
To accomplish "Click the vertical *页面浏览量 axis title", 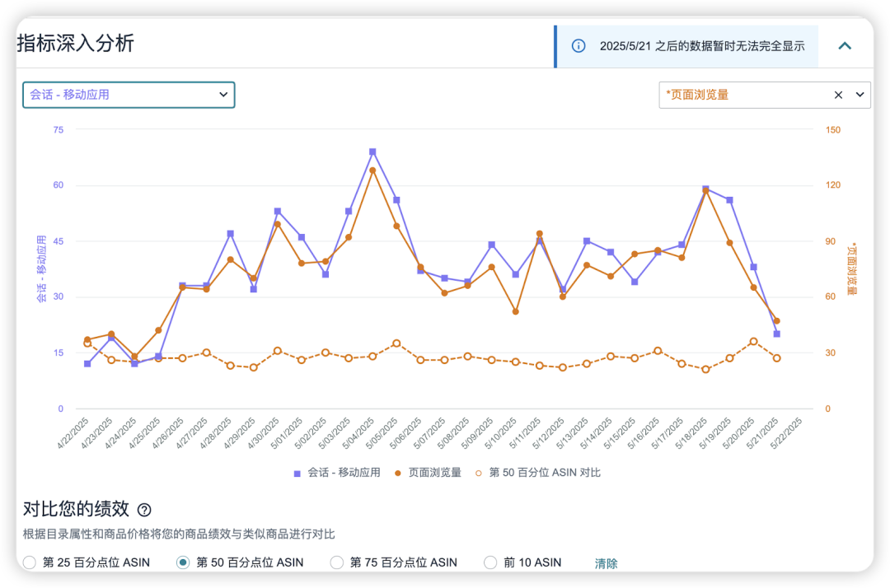I will [851, 269].
